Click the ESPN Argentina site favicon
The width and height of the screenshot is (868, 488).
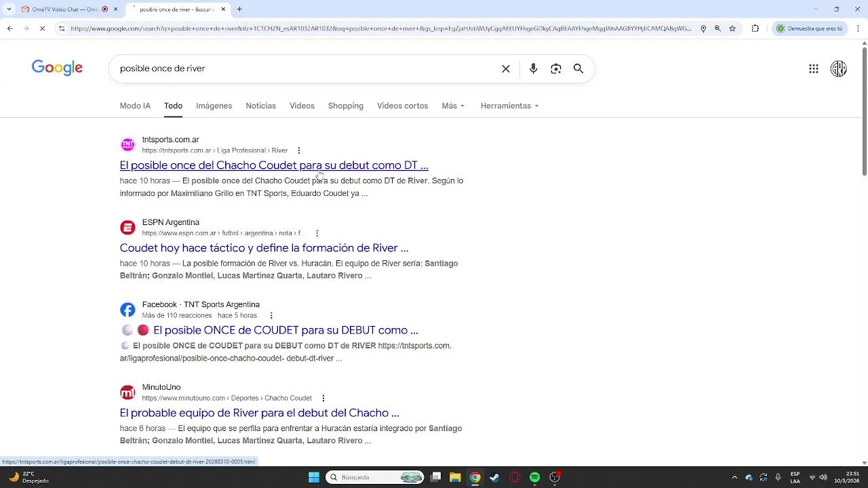(x=127, y=228)
